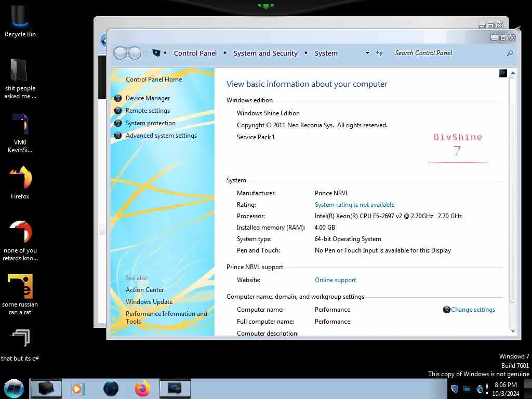
Task: Click the shield icon in system tray
Action: pos(455,389)
